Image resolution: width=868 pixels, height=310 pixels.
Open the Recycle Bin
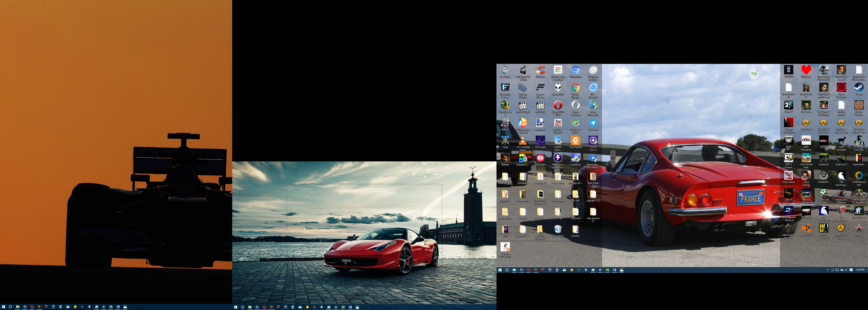tap(558, 230)
